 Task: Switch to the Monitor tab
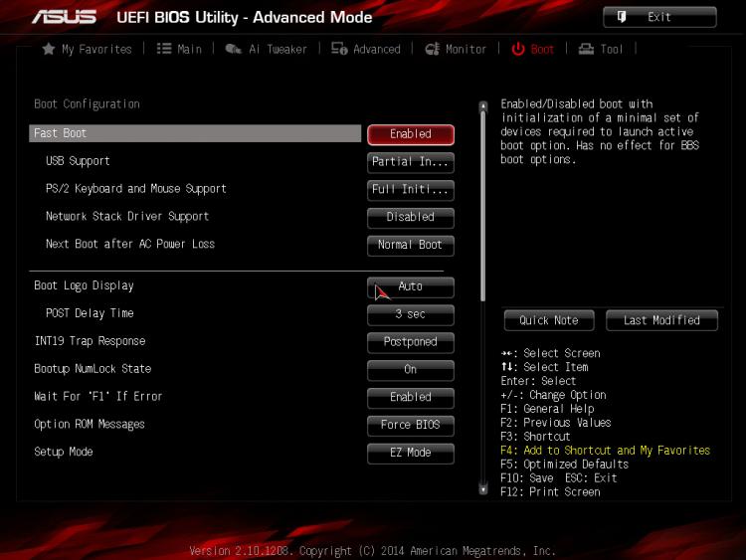[466, 49]
